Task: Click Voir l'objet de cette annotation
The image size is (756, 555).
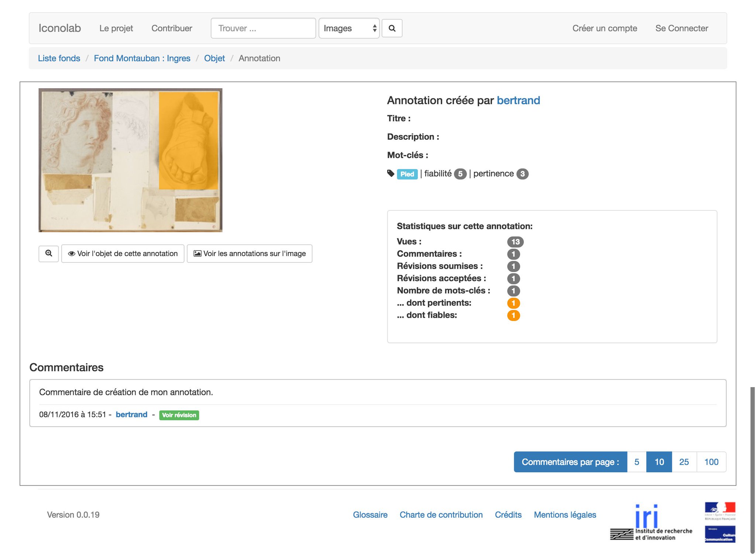Action: pyautogui.click(x=123, y=254)
